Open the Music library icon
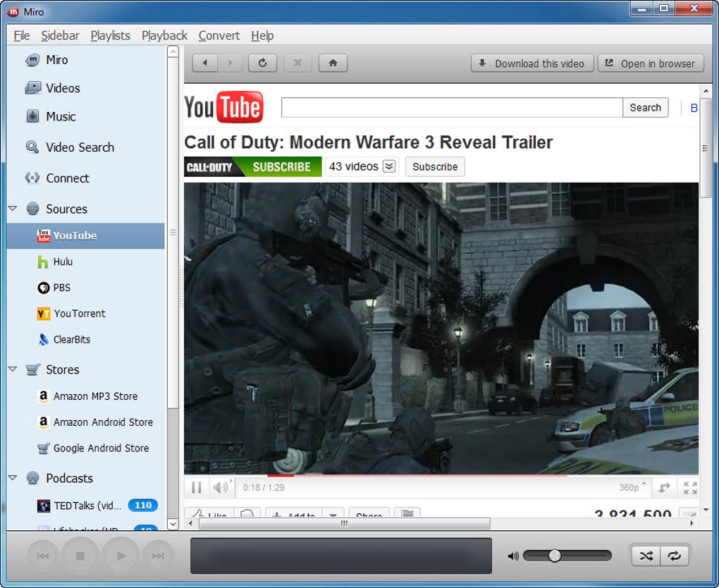Screen dimensions: 719x588 click(x=32, y=116)
